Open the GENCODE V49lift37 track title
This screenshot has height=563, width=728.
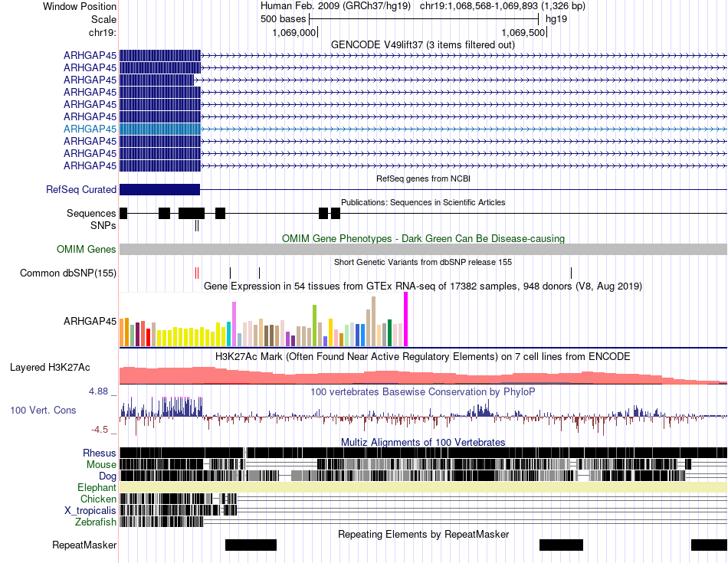(x=422, y=45)
